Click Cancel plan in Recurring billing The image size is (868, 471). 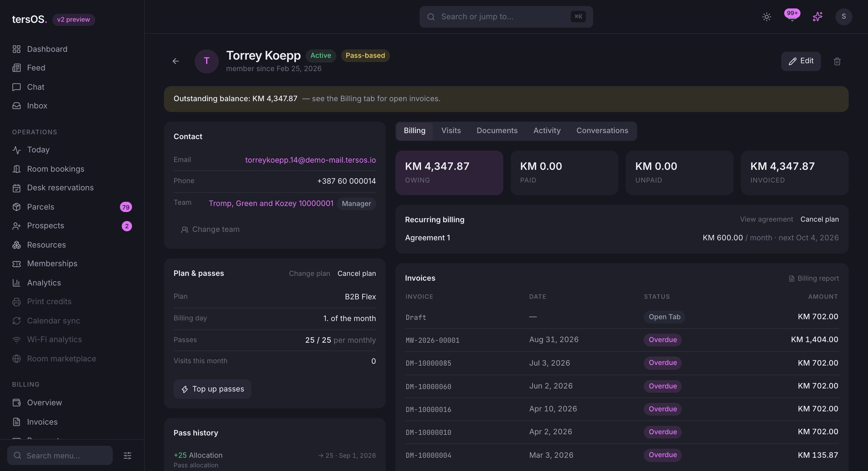coord(819,220)
